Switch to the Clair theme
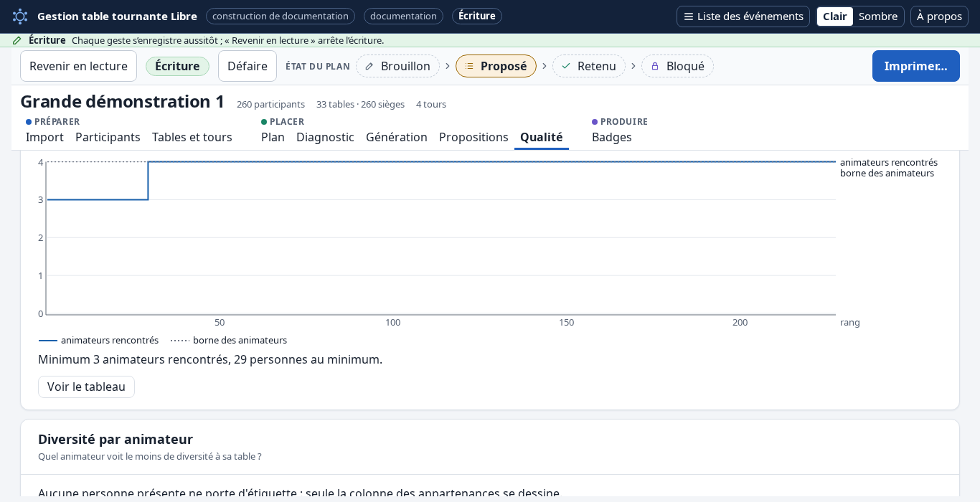 (x=834, y=16)
